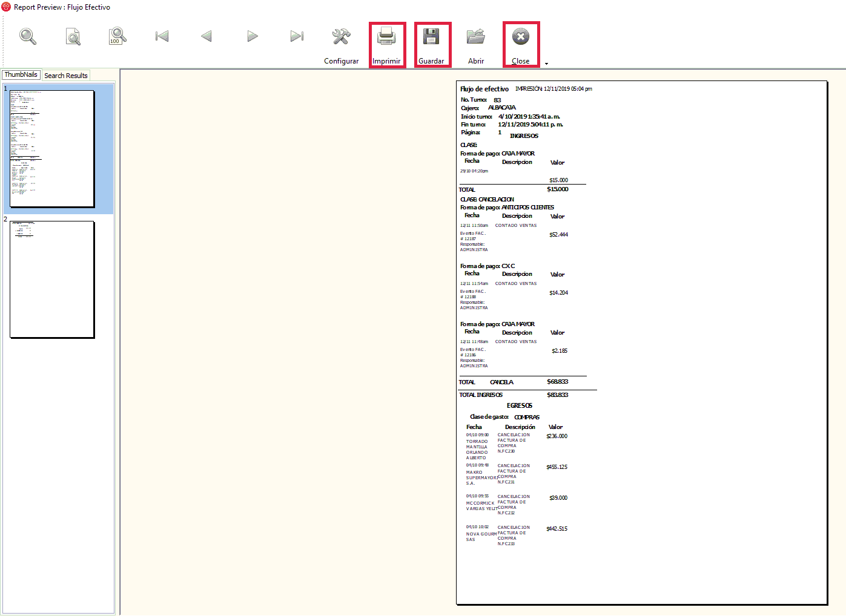The height and width of the screenshot is (616, 846).
Task: Open a report file with Abrir
Action: coord(476,44)
